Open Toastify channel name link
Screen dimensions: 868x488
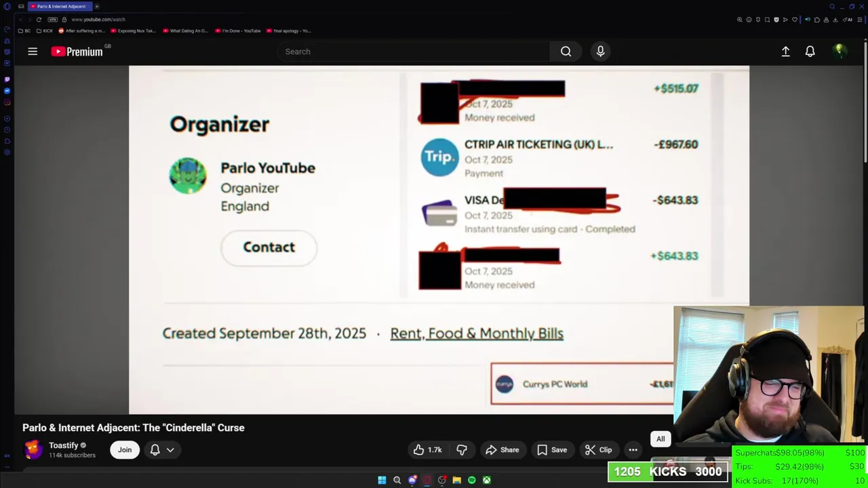tap(64, 445)
